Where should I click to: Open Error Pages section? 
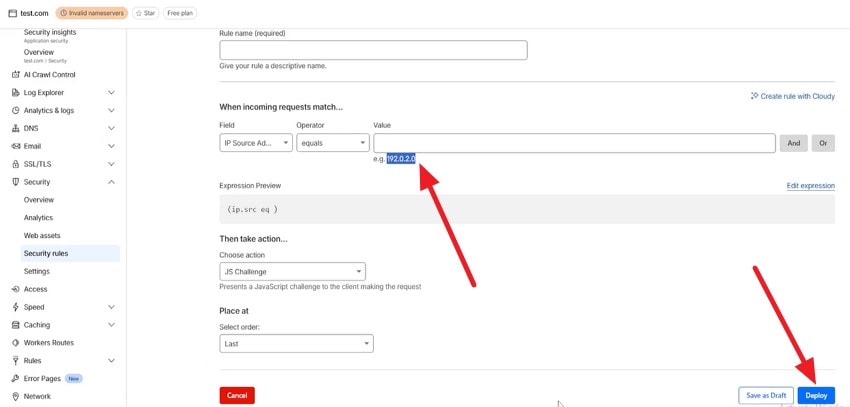point(42,379)
